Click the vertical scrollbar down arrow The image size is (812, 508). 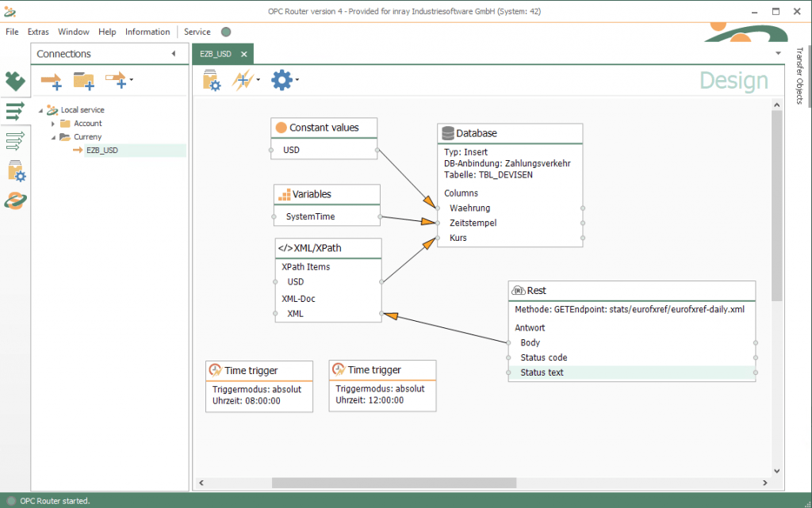pos(777,471)
